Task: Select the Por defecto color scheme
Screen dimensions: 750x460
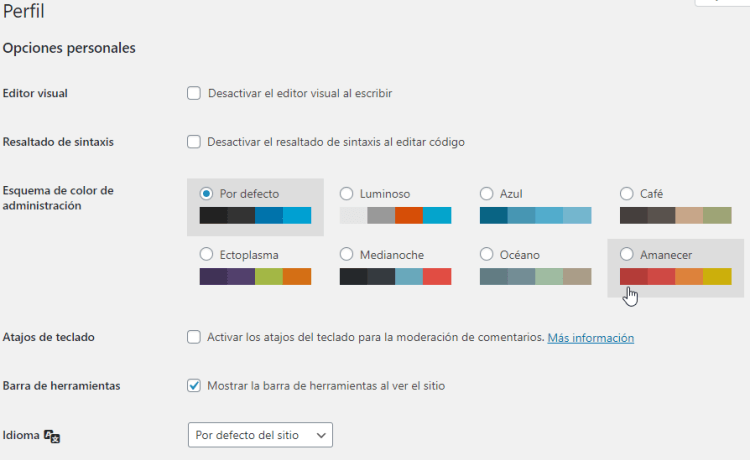Action: pyautogui.click(x=207, y=194)
